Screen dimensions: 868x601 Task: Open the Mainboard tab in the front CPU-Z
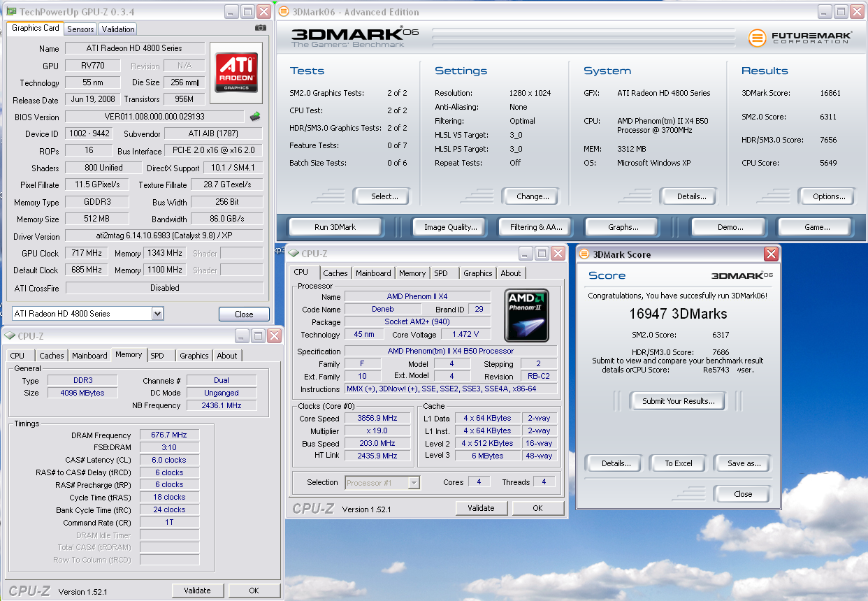[x=373, y=273]
